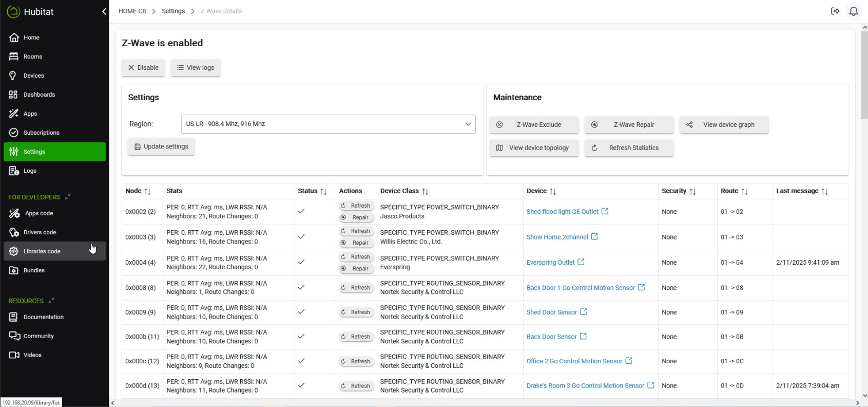Open Back Door 1 Go Control Motion Sensor
This screenshot has height=407, width=868.
(x=586, y=288)
